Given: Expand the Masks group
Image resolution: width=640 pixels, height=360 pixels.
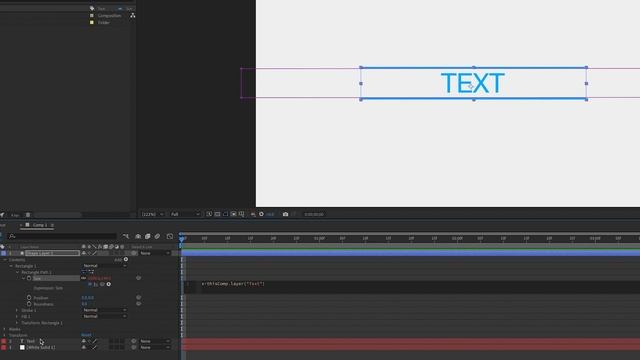Looking at the screenshot, I should tap(4, 329).
